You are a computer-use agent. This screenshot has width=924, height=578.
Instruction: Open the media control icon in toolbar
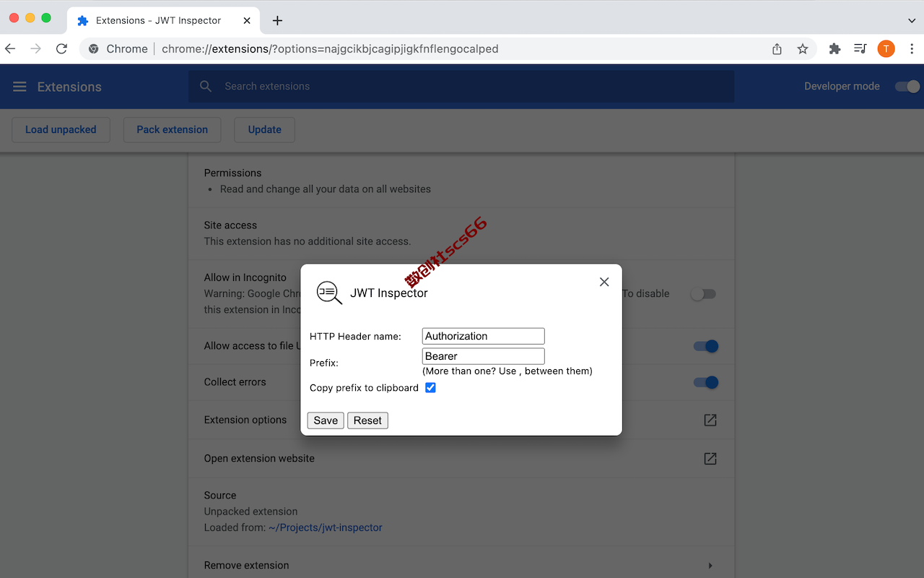click(x=860, y=49)
